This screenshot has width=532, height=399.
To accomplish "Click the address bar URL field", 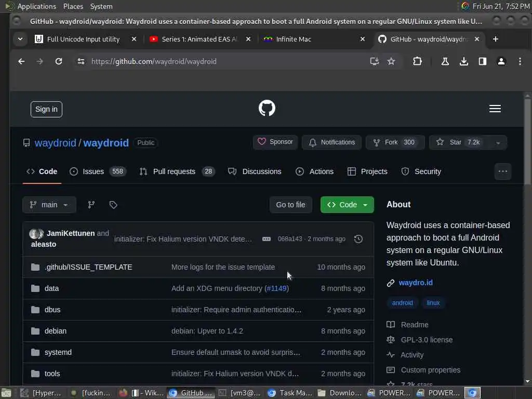I will coord(224,61).
